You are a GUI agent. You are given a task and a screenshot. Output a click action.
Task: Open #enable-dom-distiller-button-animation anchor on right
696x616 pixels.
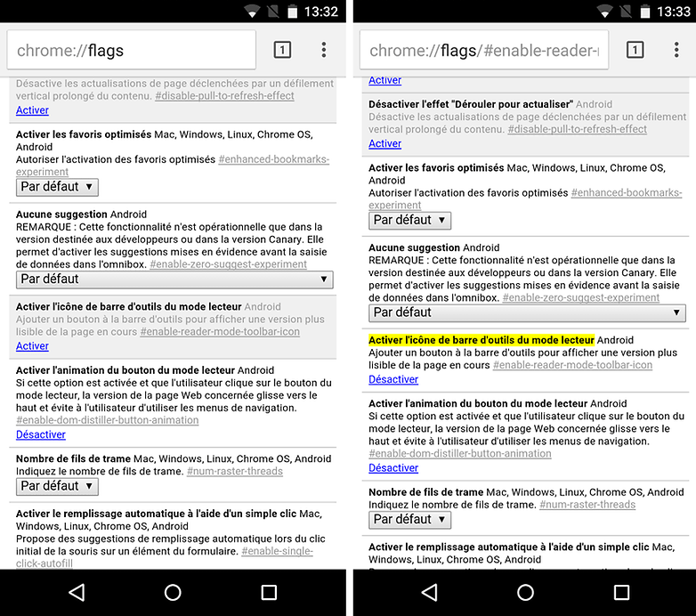[x=460, y=454]
